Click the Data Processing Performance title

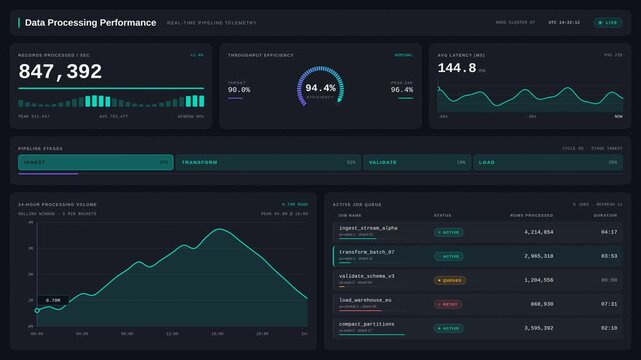(x=90, y=23)
